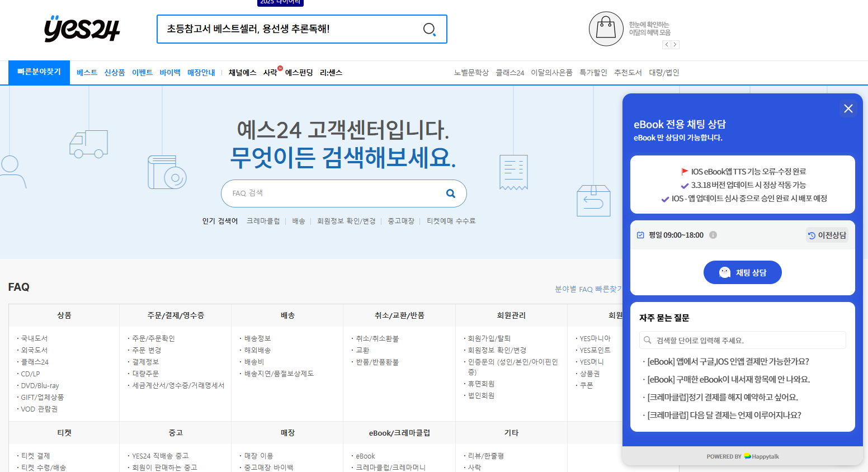Open 반품/반품환불 FAQ item

(x=378, y=362)
